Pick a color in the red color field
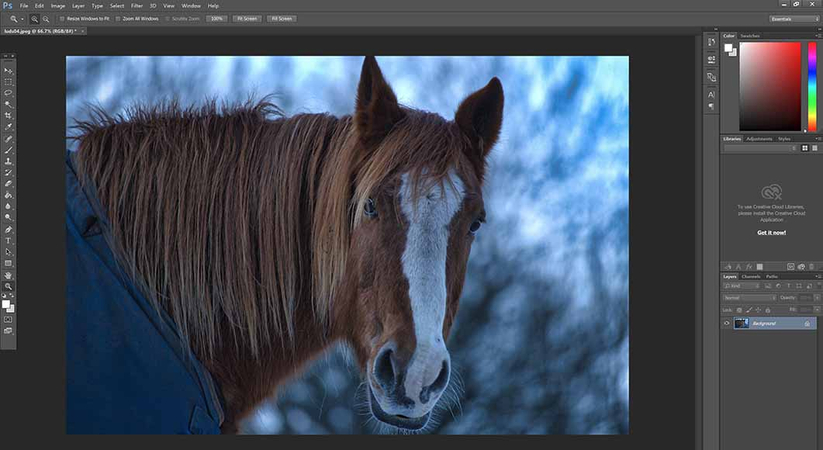The height and width of the screenshot is (450, 823). point(770,86)
